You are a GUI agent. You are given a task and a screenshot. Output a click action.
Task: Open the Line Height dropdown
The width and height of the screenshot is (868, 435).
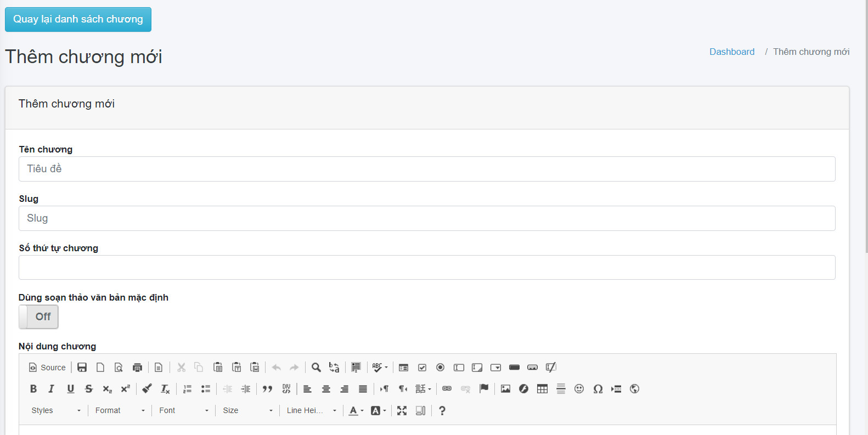tap(312, 410)
